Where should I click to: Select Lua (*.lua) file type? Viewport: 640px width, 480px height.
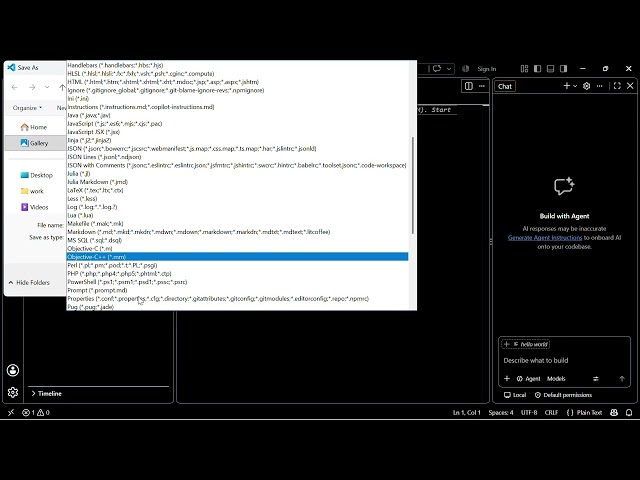pyautogui.click(x=238, y=215)
